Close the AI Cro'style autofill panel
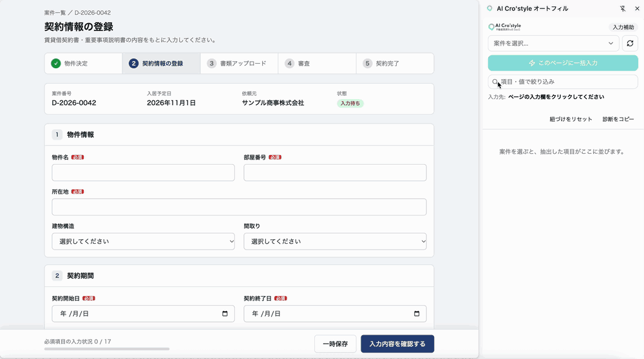644x359 pixels. [637, 8]
